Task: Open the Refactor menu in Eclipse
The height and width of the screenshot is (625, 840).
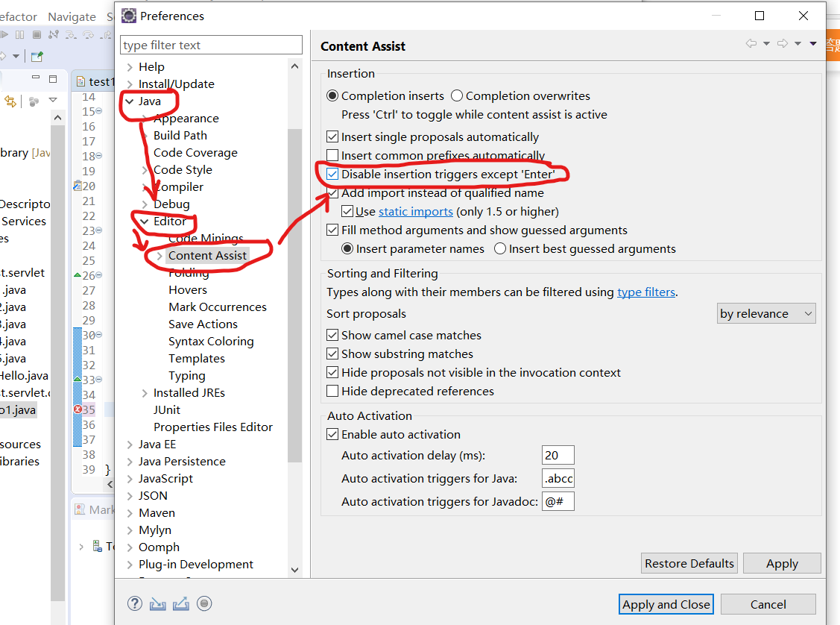Action: [x=18, y=16]
